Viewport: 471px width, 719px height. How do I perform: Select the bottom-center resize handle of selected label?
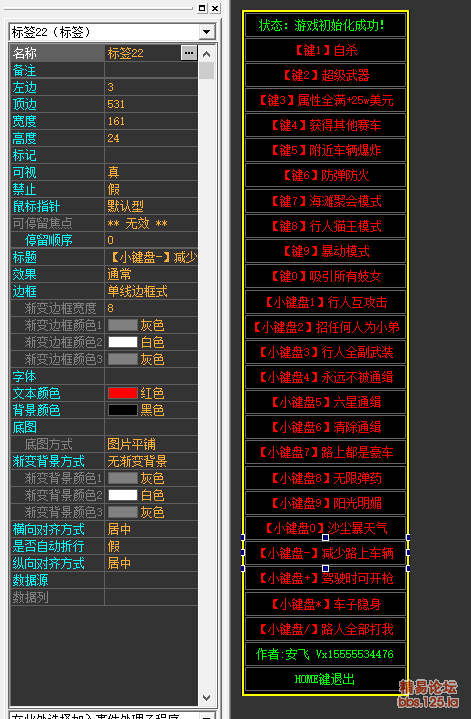tap(325, 569)
